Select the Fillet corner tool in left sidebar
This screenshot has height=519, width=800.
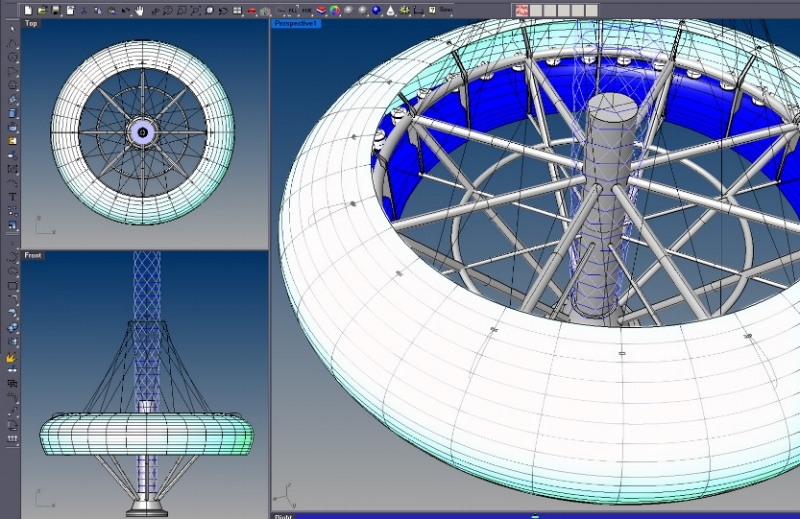tap(12, 299)
